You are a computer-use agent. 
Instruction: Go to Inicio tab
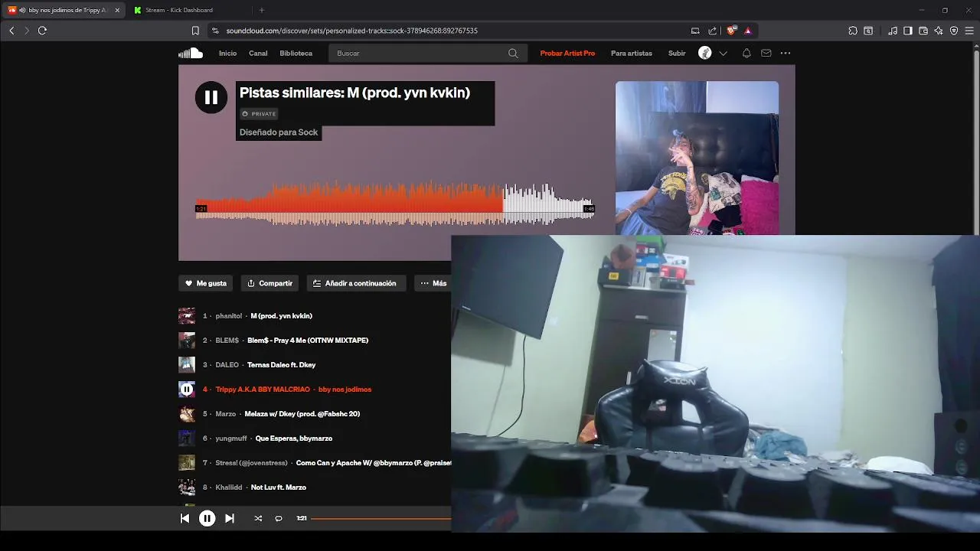(x=227, y=53)
